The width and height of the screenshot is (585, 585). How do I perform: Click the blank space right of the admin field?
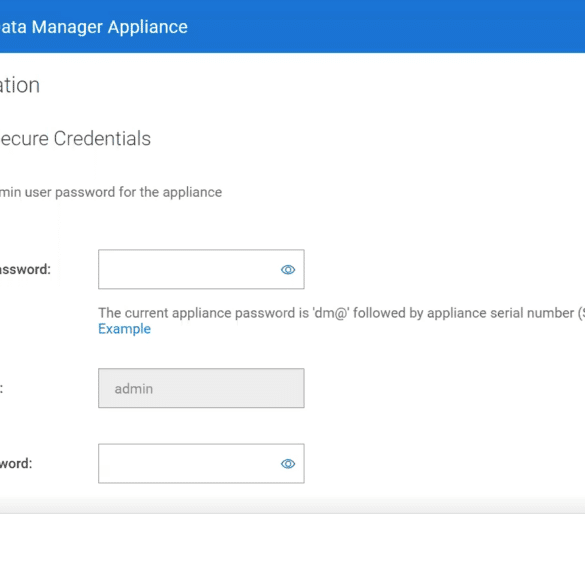click(444, 388)
